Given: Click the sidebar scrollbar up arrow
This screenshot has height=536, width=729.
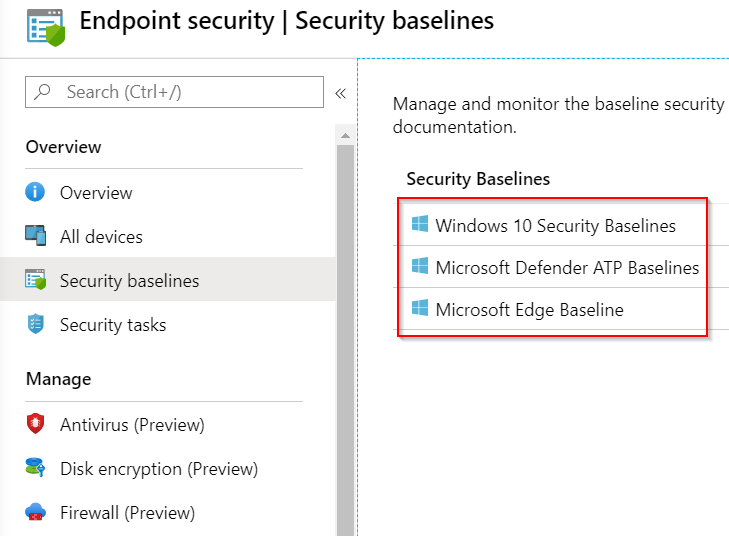Looking at the screenshot, I should 345,135.
